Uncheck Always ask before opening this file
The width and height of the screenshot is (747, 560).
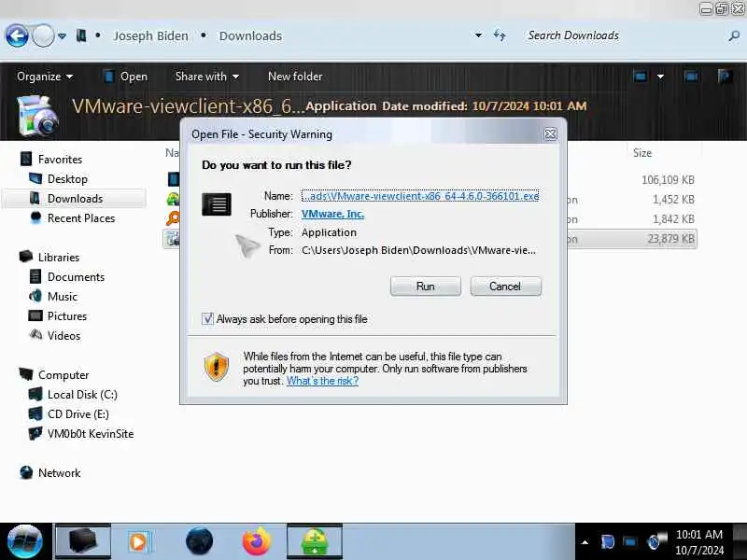tap(207, 318)
